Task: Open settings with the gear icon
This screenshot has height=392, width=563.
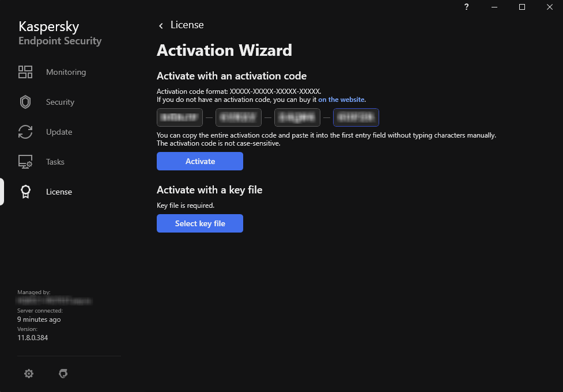Action: click(x=29, y=374)
